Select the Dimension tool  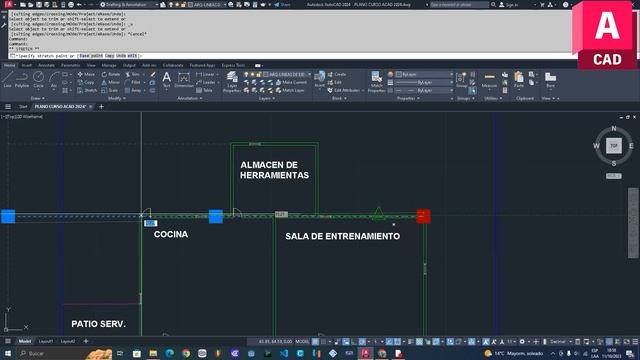184,79
